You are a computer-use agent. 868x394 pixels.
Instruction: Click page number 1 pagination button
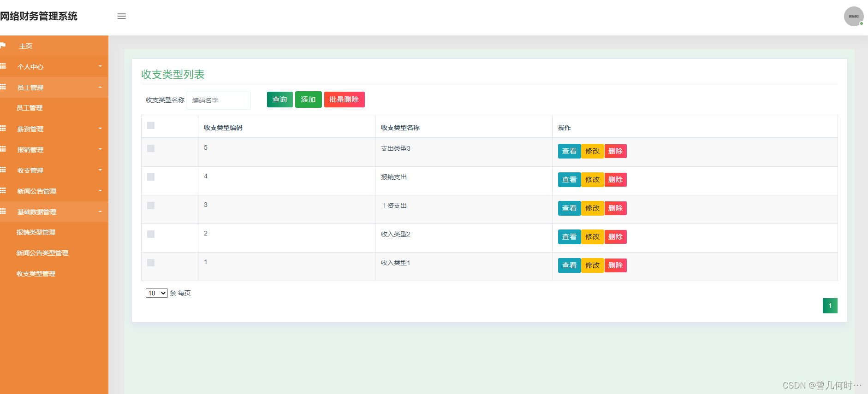(830, 306)
